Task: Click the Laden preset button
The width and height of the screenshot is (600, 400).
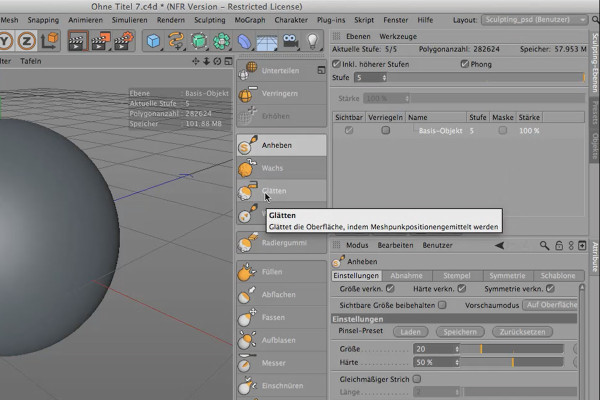Action: 410,332
